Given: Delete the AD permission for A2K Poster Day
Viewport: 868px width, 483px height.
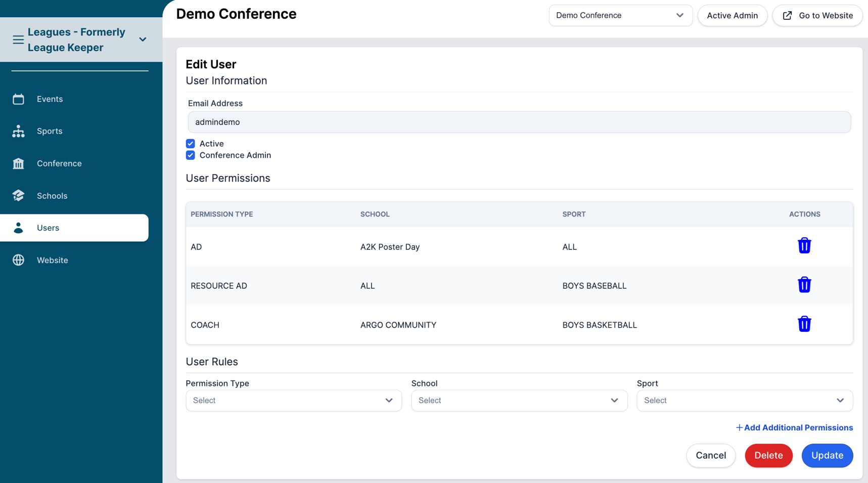Looking at the screenshot, I should click(804, 246).
